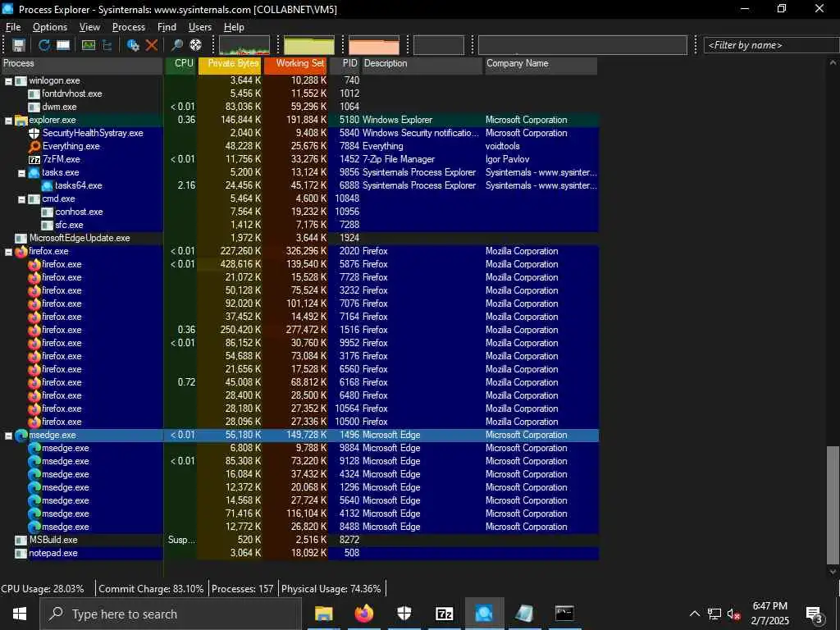Open the notification center icon

point(815,614)
